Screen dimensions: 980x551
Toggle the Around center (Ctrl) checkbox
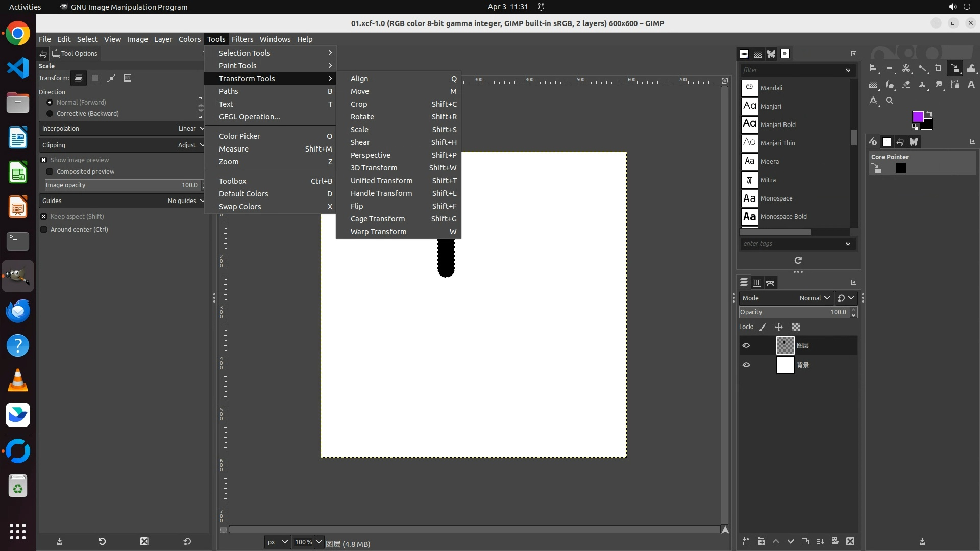(44, 230)
